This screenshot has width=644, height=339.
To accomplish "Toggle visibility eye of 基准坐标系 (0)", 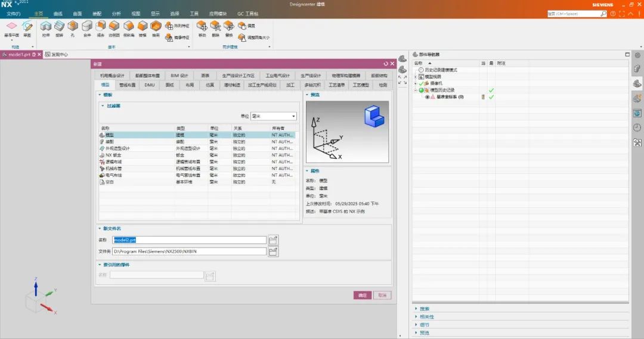I will click(427, 97).
